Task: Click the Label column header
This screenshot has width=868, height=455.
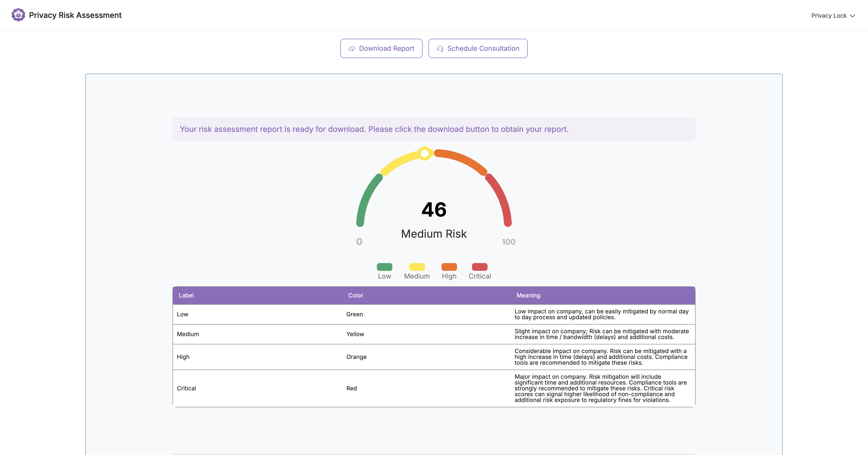Action: [186, 295]
